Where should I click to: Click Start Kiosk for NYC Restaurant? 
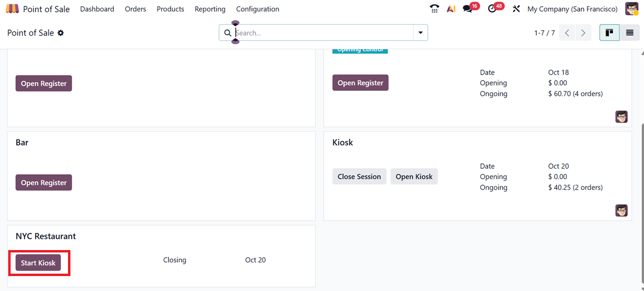(38, 263)
